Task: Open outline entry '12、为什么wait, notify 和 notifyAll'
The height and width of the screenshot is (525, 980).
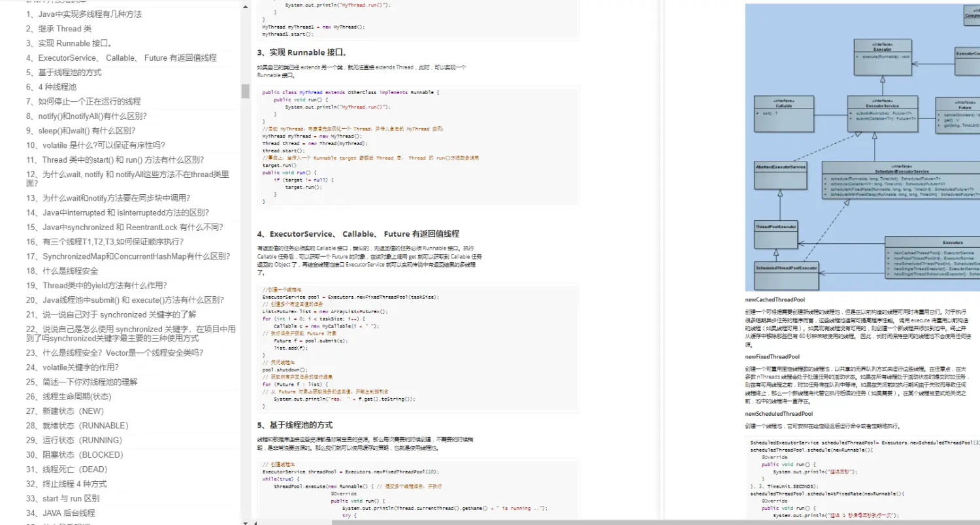Action: (128, 178)
